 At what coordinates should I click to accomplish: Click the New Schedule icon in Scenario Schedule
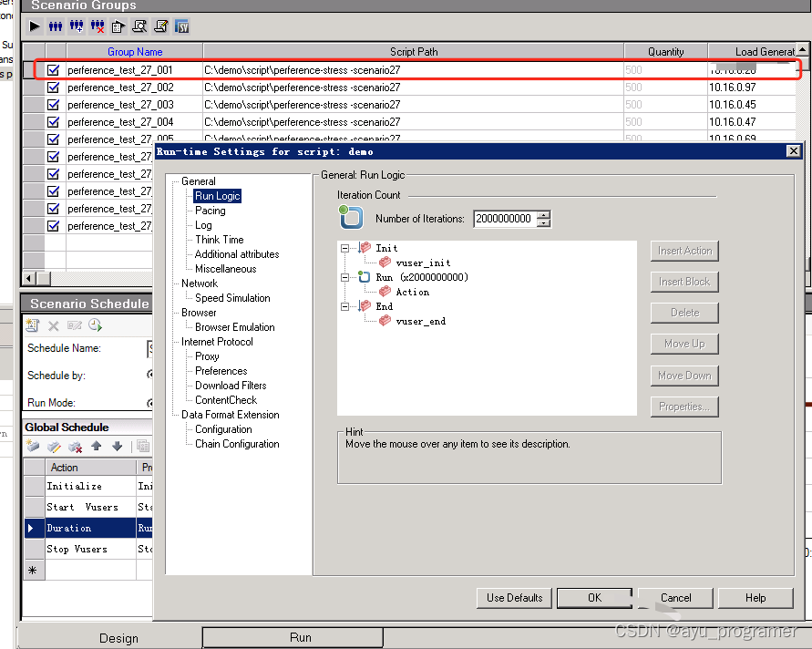click(x=33, y=325)
